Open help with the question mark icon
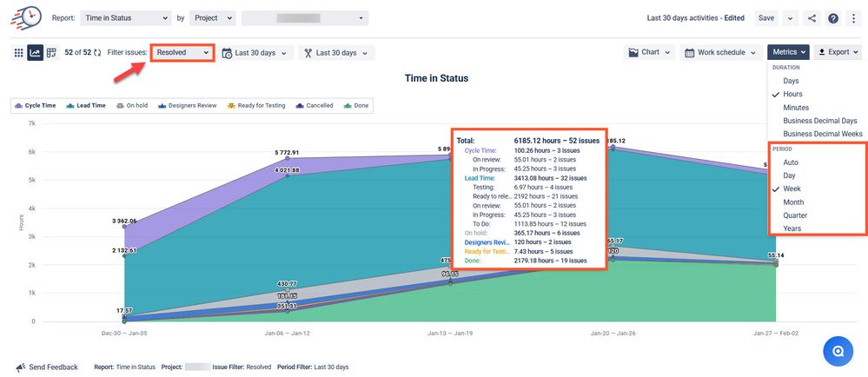Image resolution: width=868 pixels, height=377 pixels. pyautogui.click(x=833, y=18)
